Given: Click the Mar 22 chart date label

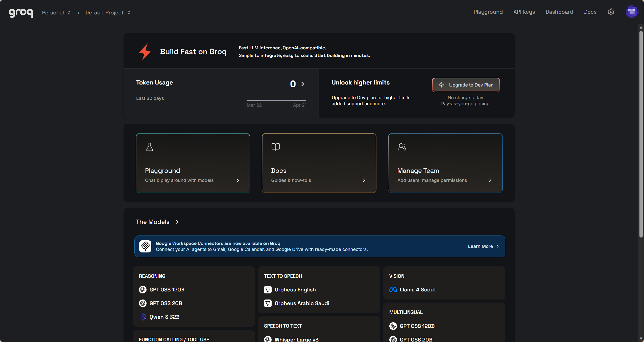Looking at the screenshot, I should [x=254, y=105].
